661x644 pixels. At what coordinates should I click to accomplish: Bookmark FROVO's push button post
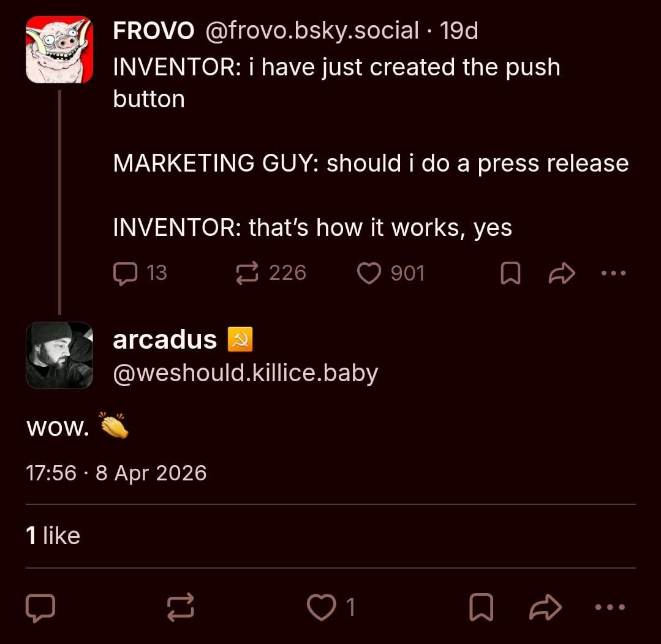click(510, 273)
